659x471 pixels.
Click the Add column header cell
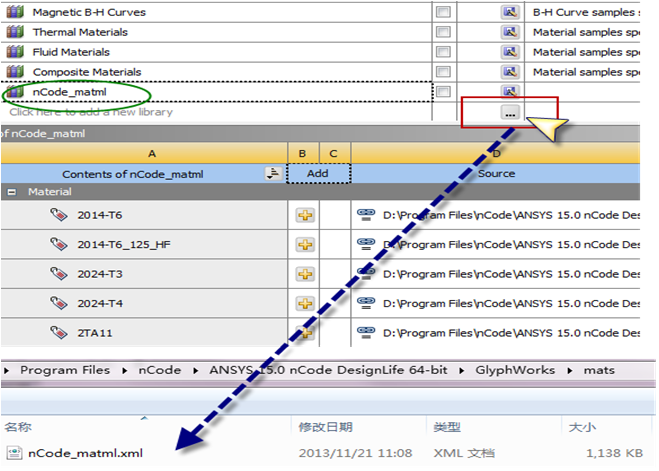[x=318, y=173]
